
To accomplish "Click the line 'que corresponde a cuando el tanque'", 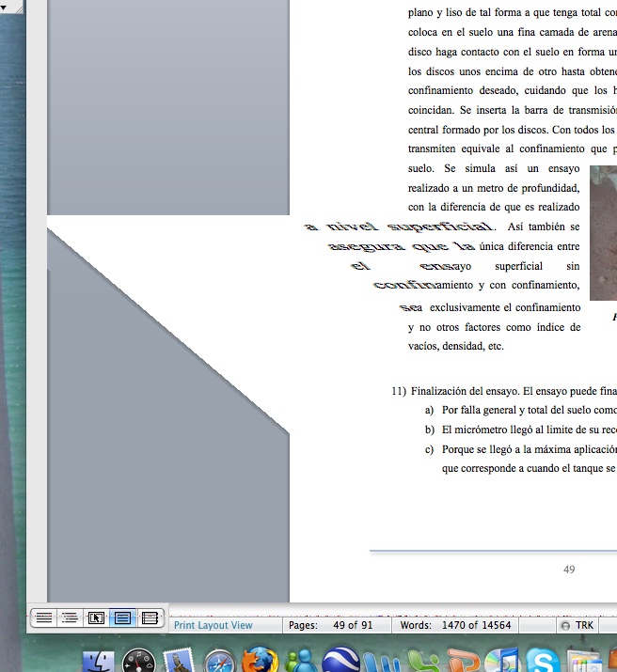I will tap(530, 468).
